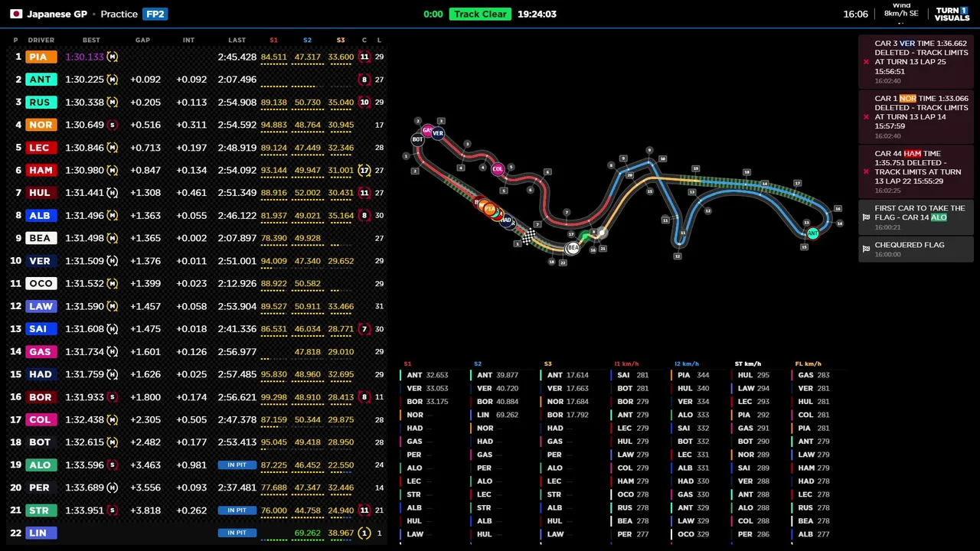Select the PIA driver tag in the standings

[41, 57]
